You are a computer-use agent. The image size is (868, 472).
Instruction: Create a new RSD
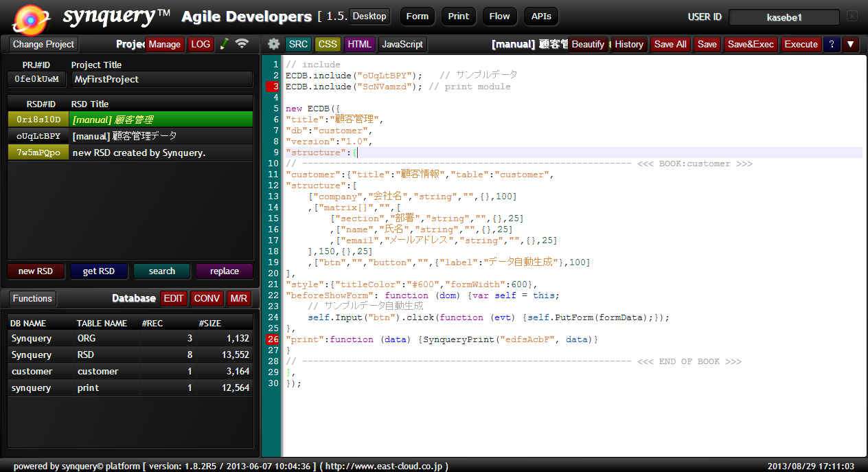[36, 271]
